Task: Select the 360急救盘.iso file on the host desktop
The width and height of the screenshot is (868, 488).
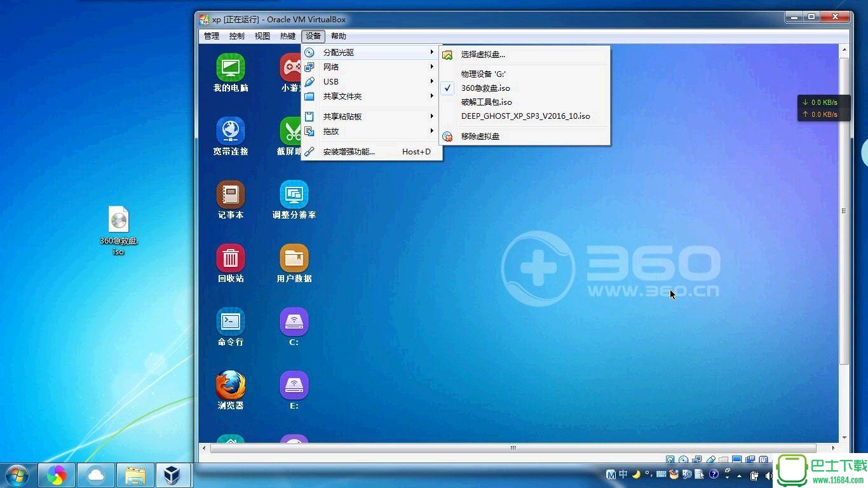Action: tap(119, 231)
